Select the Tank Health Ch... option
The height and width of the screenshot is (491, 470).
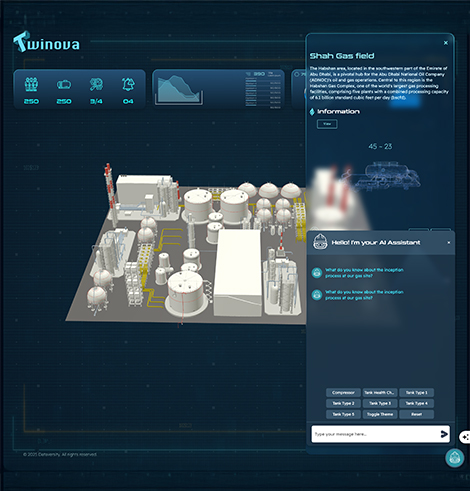pos(380,392)
